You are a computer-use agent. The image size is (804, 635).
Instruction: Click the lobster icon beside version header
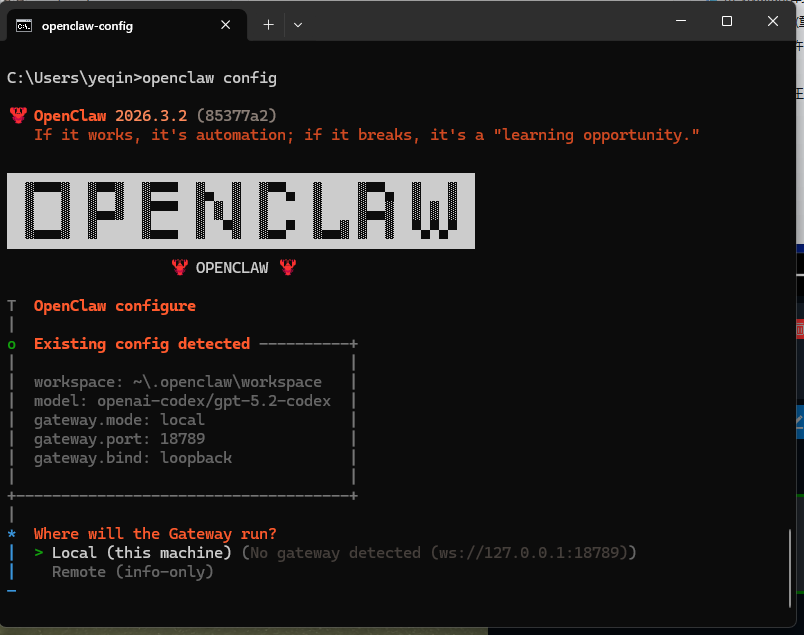pos(18,115)
